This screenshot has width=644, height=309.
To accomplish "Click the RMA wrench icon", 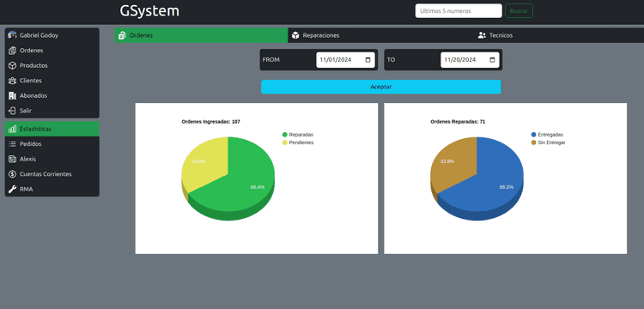I will (12, 189).
